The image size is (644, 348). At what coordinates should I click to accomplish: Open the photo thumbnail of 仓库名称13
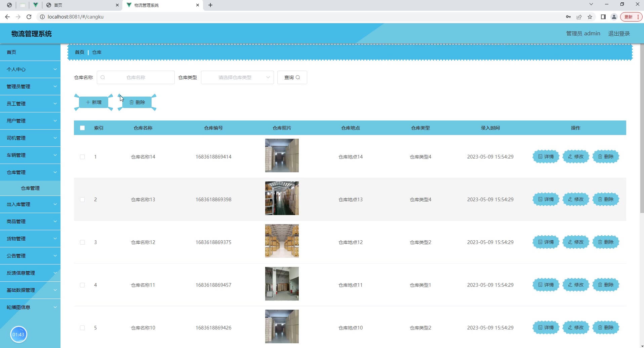(282, 198)
